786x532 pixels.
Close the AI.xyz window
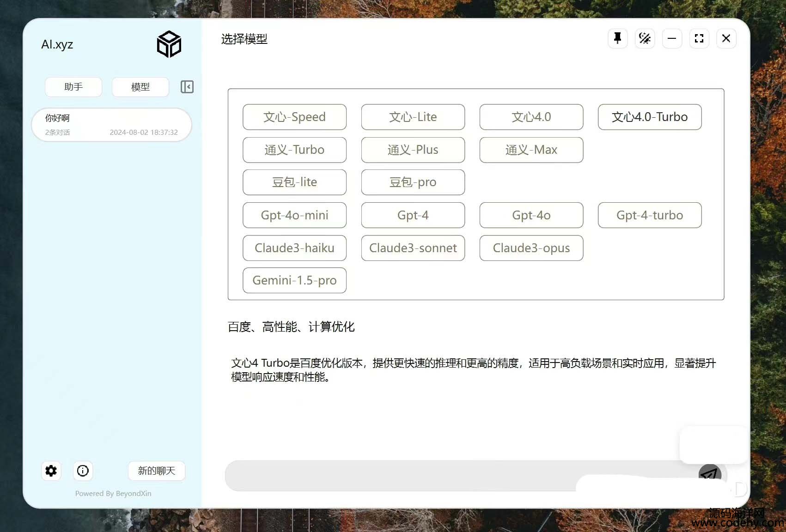726,38
